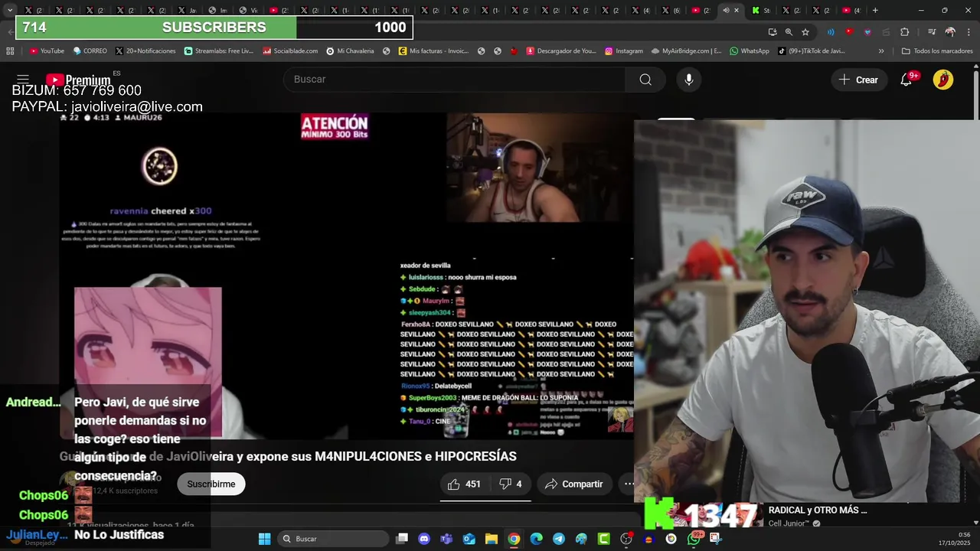Open Mis facturas - Invoic... bookmark

click(x=433, y=51)
